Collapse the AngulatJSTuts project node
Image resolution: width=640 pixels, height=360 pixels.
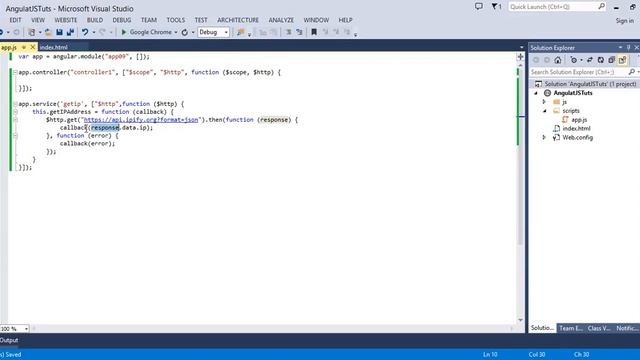pos(536,93)
